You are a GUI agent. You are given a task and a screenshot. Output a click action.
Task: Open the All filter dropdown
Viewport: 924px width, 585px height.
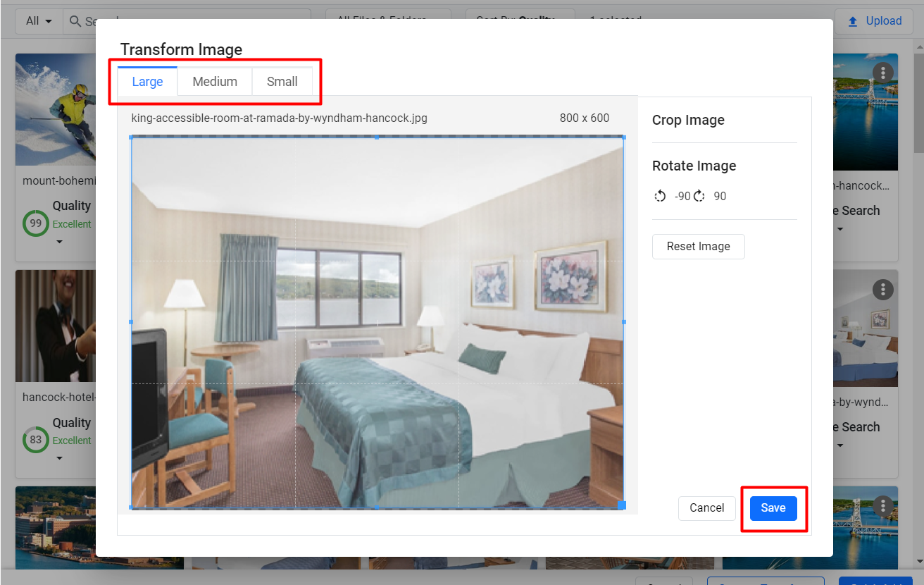tap(39, 21)
